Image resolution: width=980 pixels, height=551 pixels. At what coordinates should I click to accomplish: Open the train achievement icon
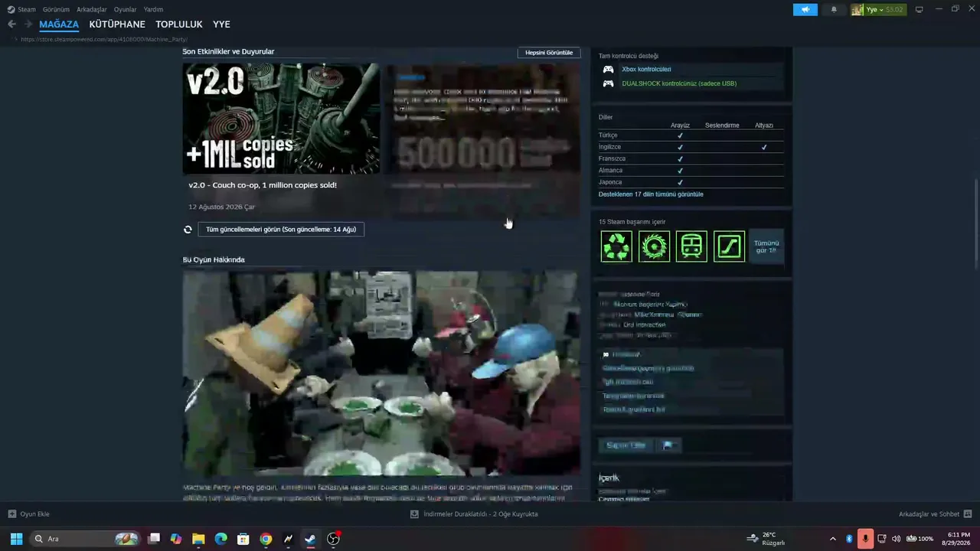pos(691,246)
